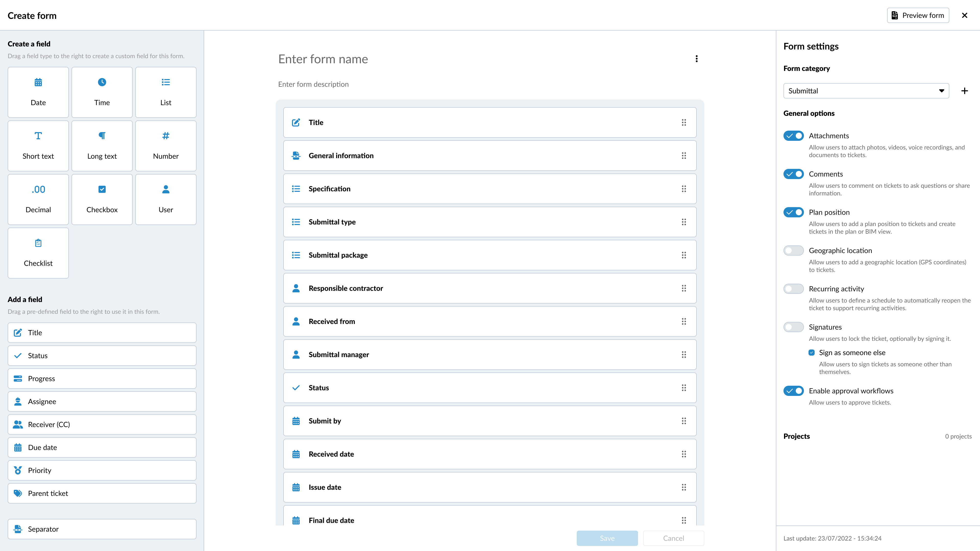Uncheck Sign as someone else checkbox
980x551 pixels.
click(812, 353)
